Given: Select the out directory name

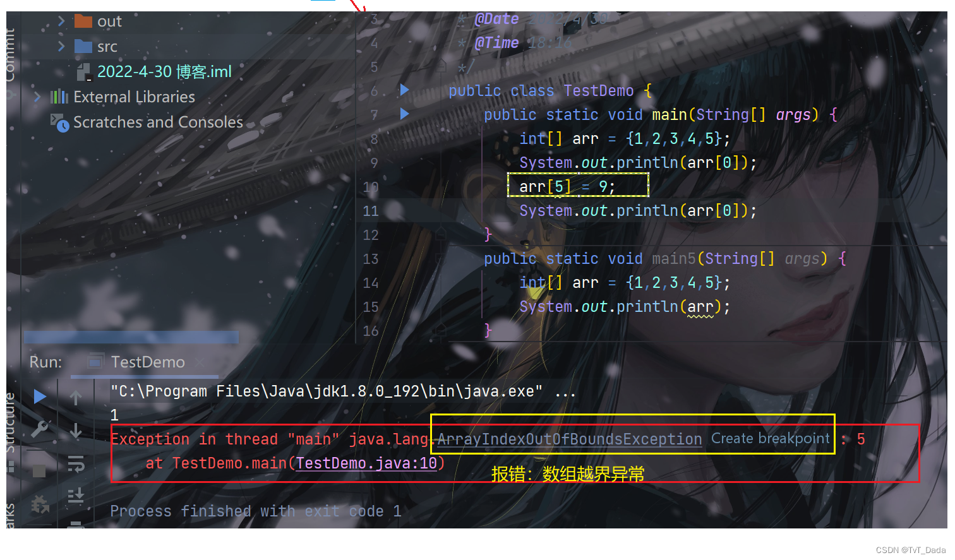Looking at the screenshot, I should tap(109, 21).
